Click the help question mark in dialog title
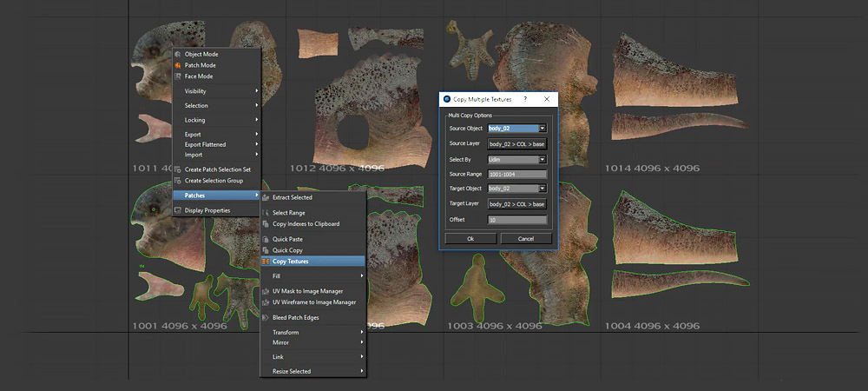 coord(525,99)
